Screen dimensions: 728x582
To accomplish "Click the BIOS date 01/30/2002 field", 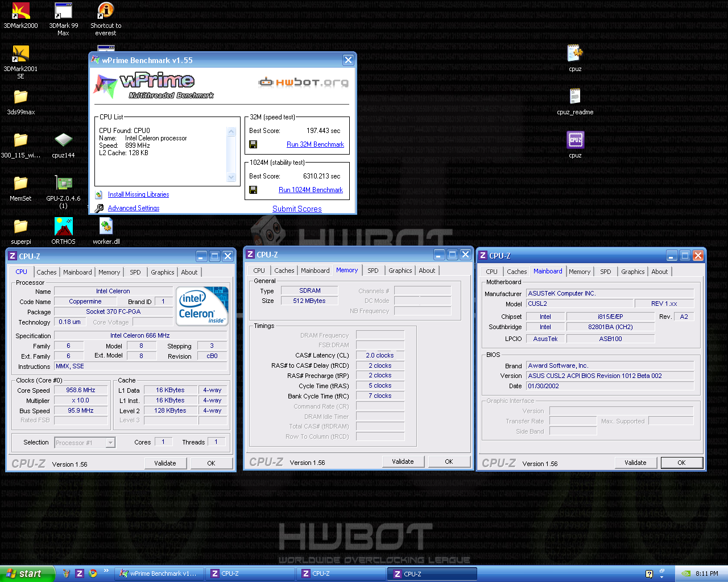I will (610, 386).
